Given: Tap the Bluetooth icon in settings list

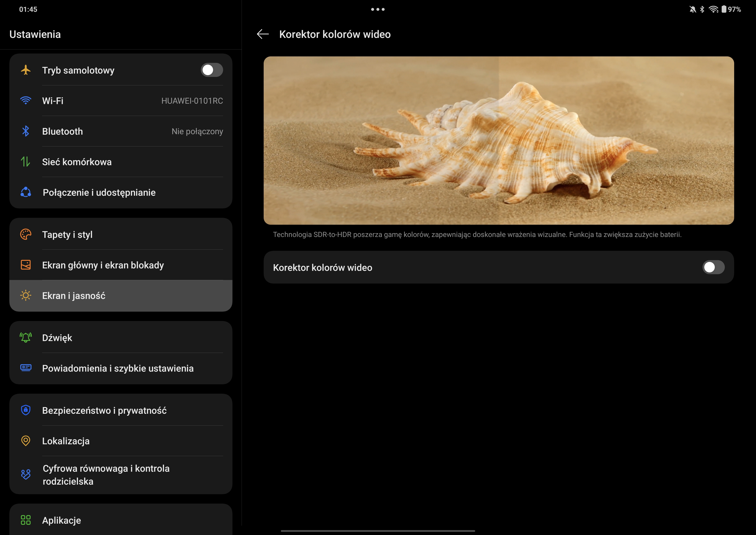Looking at the screenshot, I should point(26,131).
